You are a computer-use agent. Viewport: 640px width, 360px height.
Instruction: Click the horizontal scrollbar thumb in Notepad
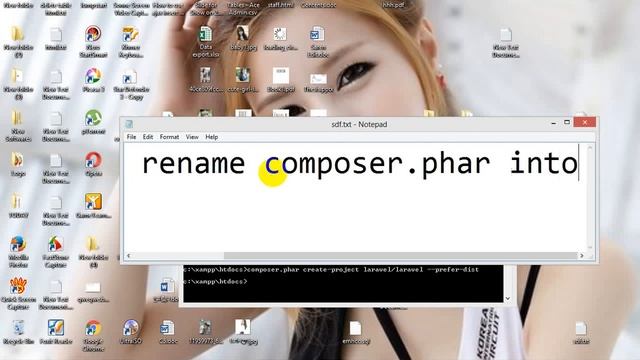[x=400, y=256]
